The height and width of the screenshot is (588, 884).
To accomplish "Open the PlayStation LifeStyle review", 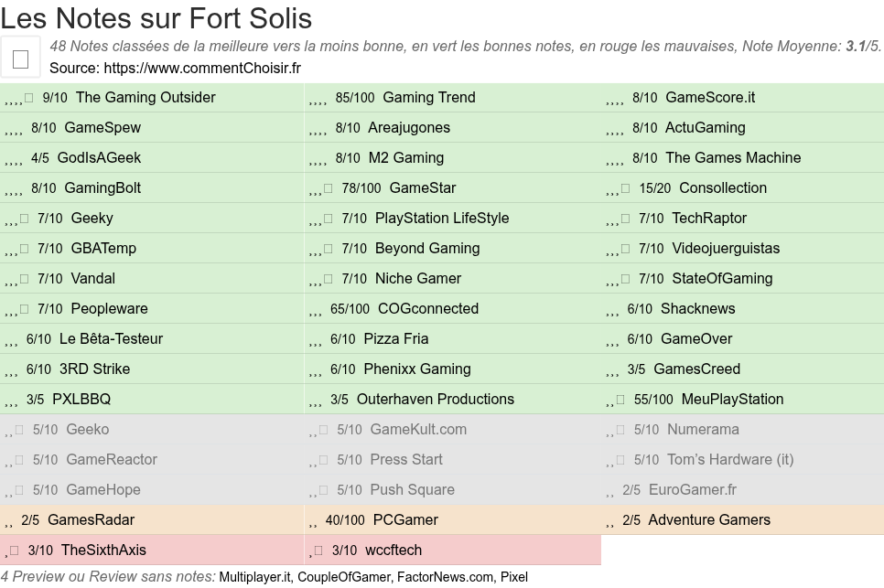I will pos(441,219).
